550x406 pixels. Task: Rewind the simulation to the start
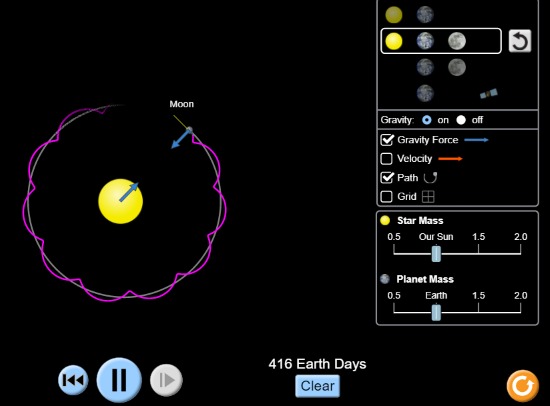(x=73, y=380)
